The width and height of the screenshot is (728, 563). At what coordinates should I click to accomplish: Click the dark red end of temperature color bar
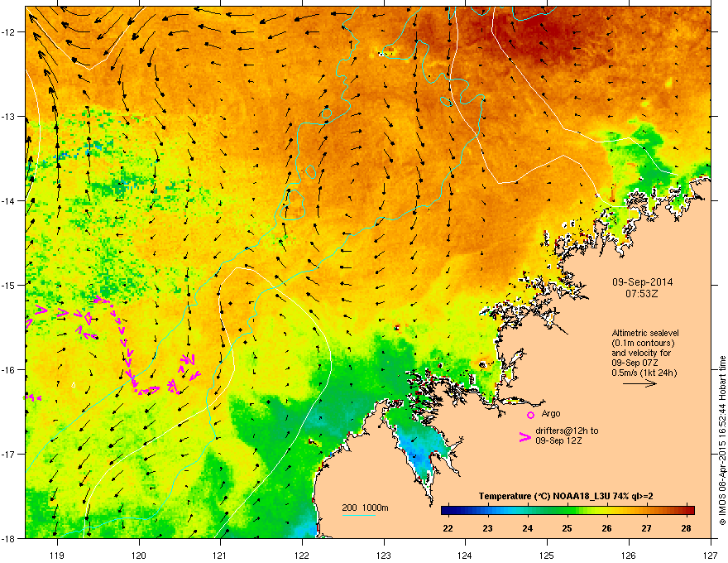(691, 510)
